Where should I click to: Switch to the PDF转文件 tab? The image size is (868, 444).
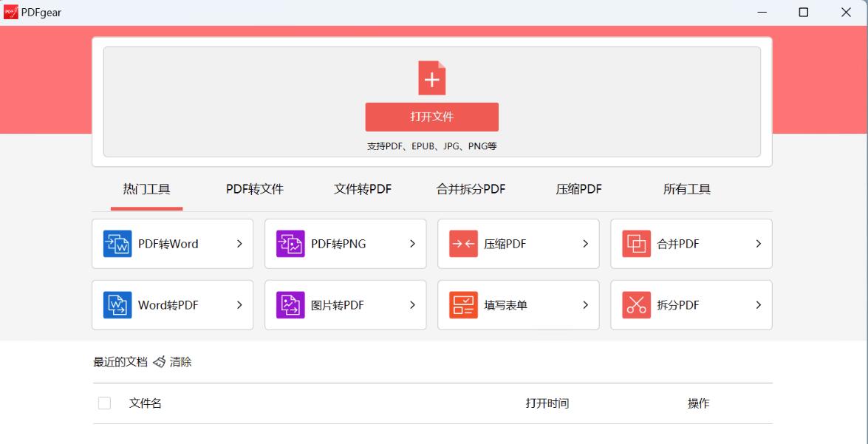click(x=255, y=189)
